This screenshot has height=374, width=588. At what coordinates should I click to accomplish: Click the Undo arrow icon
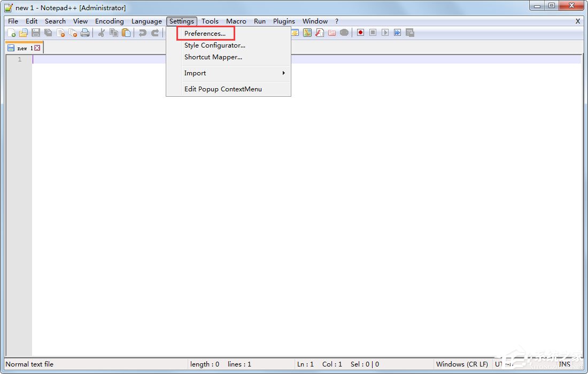click(142, 33)
